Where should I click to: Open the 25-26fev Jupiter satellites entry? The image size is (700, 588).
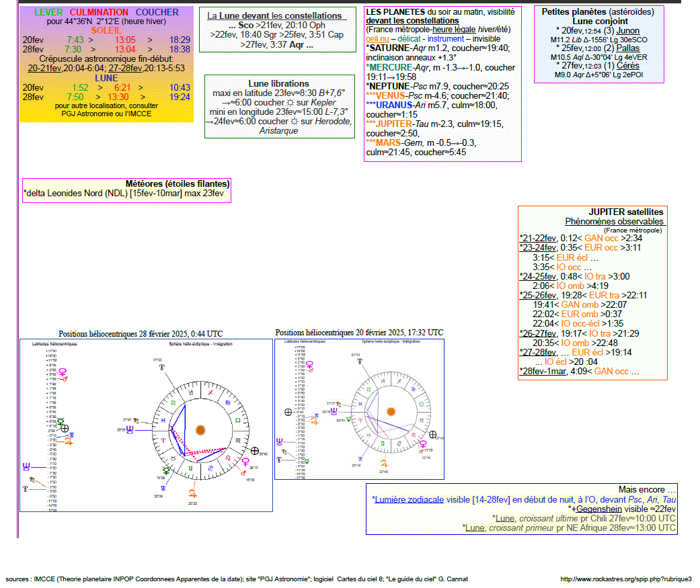pos(538,295)
